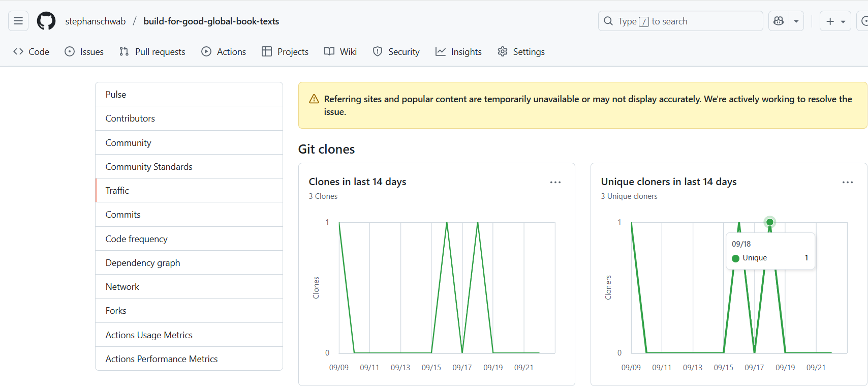Click the 09/18 data point marker
The height and width of the screenshot is (386, 868).
(770, 222)
